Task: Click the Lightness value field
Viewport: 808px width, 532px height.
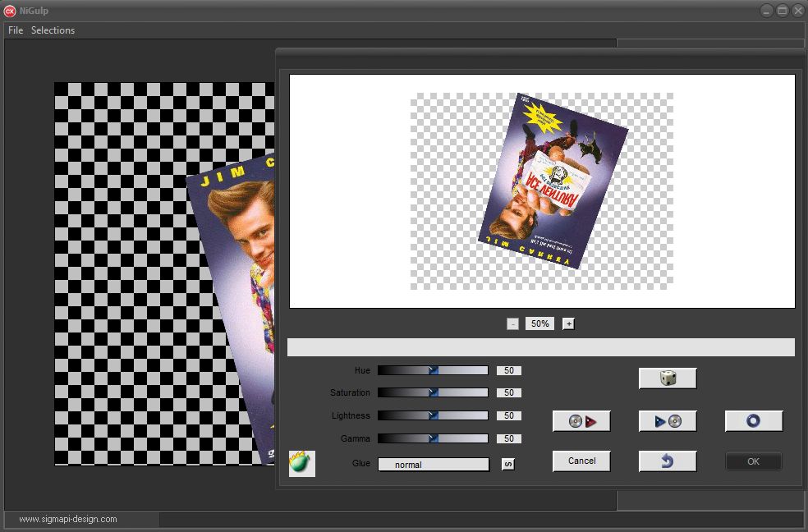Action: tap(509, 415)
